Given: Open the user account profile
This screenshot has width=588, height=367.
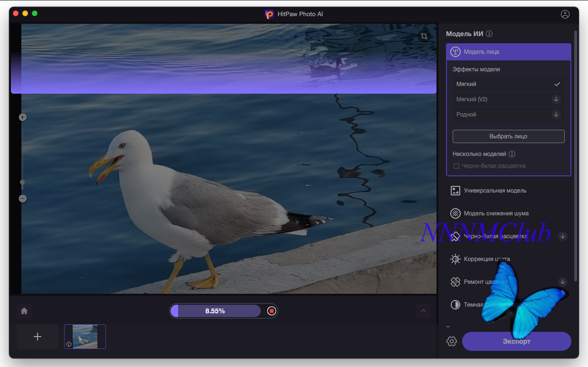Looking at the screenshot, I should [x=565, y=14].
